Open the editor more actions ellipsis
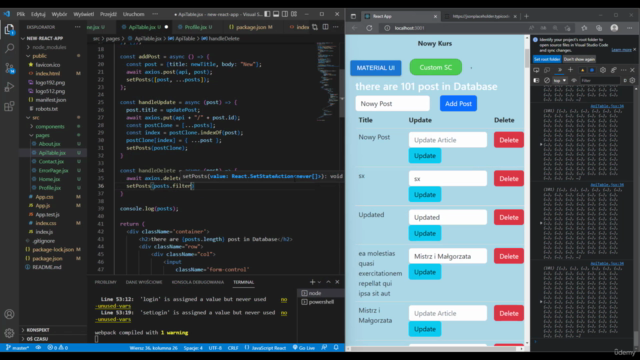The width and height of the screenshot is (640, 360). [x=336, y=27]
